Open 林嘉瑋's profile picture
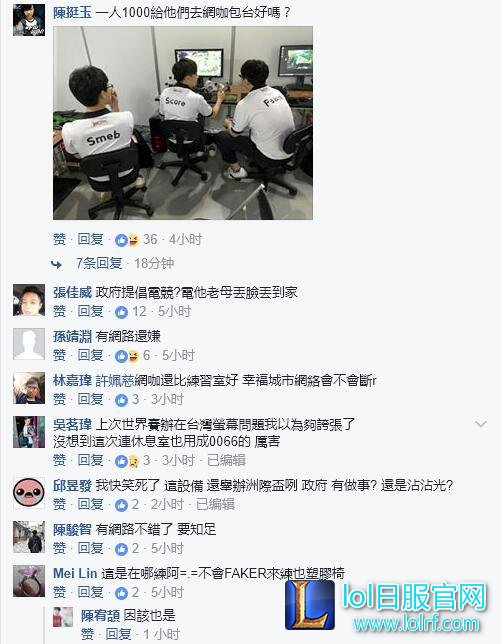Image resolution: width=501 pixels, height=644 pixels. 29,388
